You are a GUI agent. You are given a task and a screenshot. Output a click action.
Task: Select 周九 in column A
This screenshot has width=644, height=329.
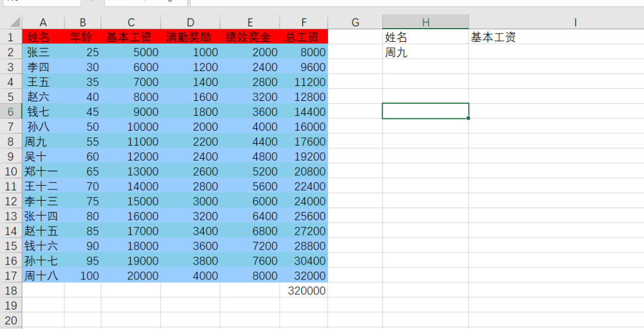(43, 142)
